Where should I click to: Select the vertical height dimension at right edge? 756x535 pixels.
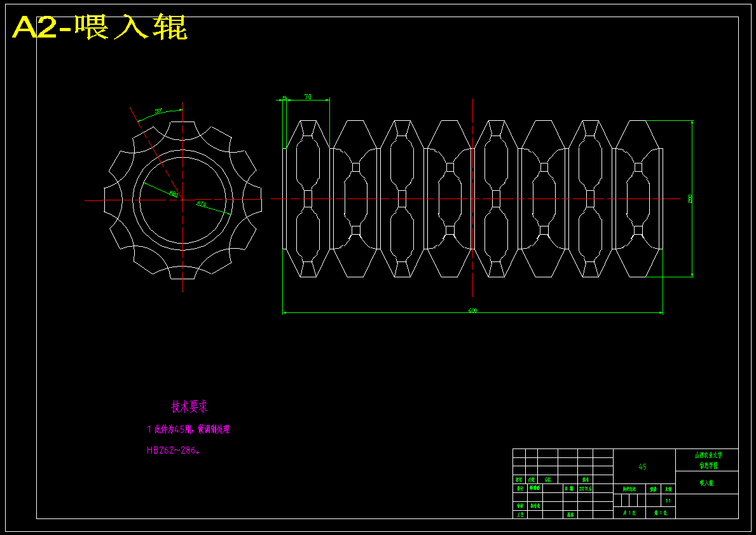[x=690, y=198]
